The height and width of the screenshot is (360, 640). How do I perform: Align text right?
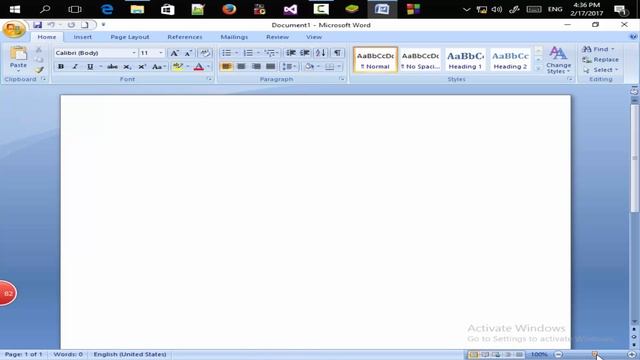(x=256, y=67)
